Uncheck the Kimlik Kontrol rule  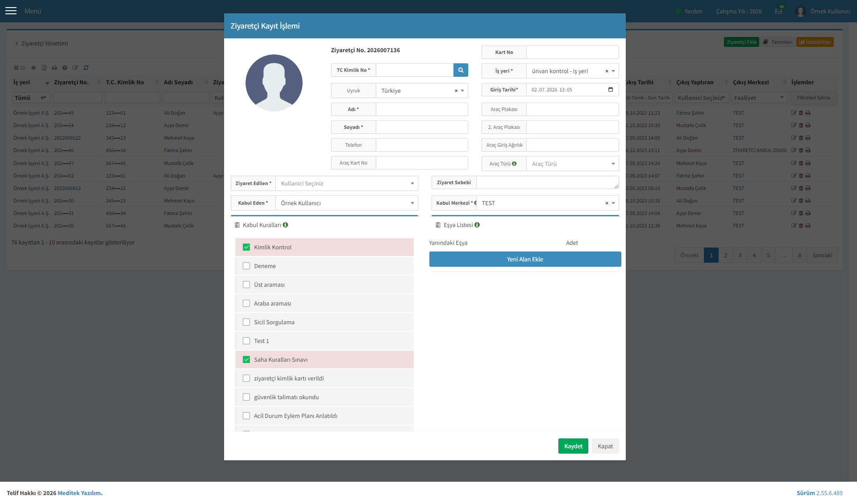tap(246, 247)
